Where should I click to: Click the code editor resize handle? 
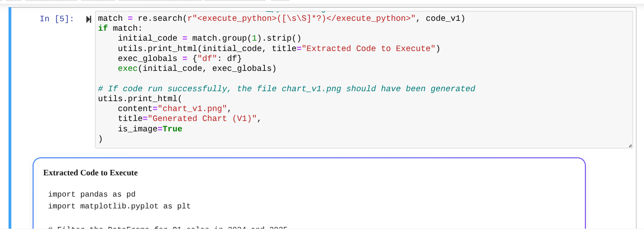point(630,146)
